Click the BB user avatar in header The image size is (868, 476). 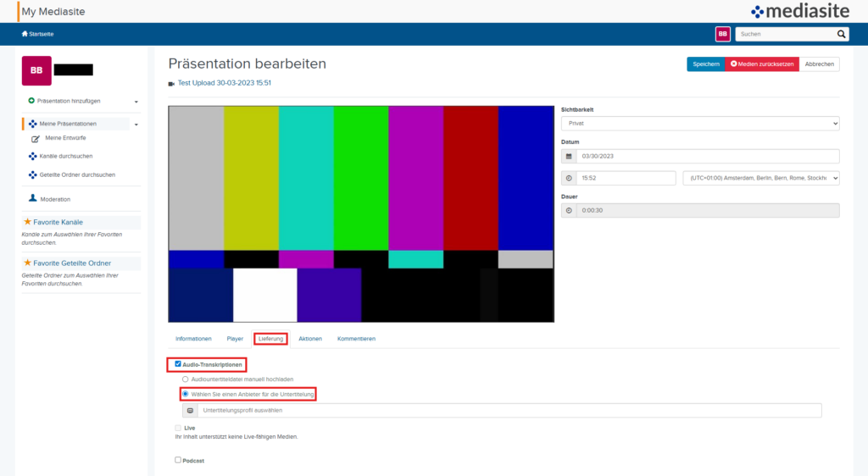723,34
